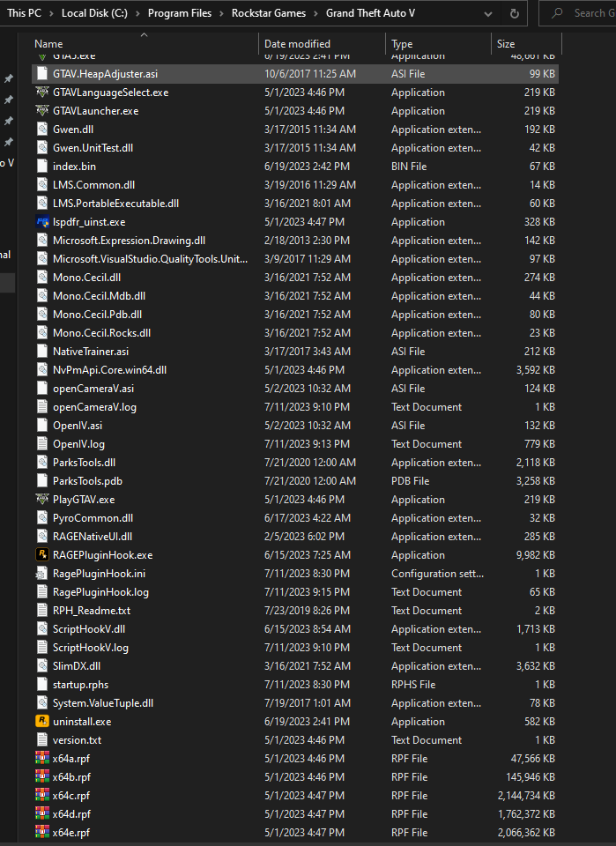Navigate to Rockstar Games breadcrumb
The width and height of the screenshot is (616, 846).
click(x=269, y=13)
